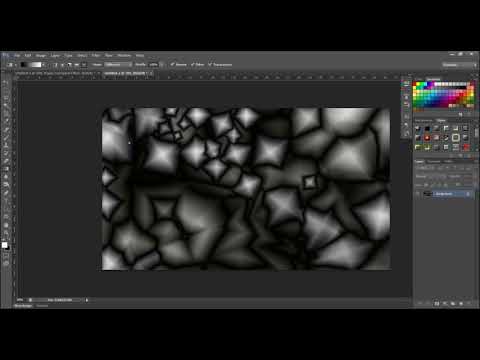480x360 pixels.
Task: Toggle the Dither checkbox
Action: (x=192, y=65)
